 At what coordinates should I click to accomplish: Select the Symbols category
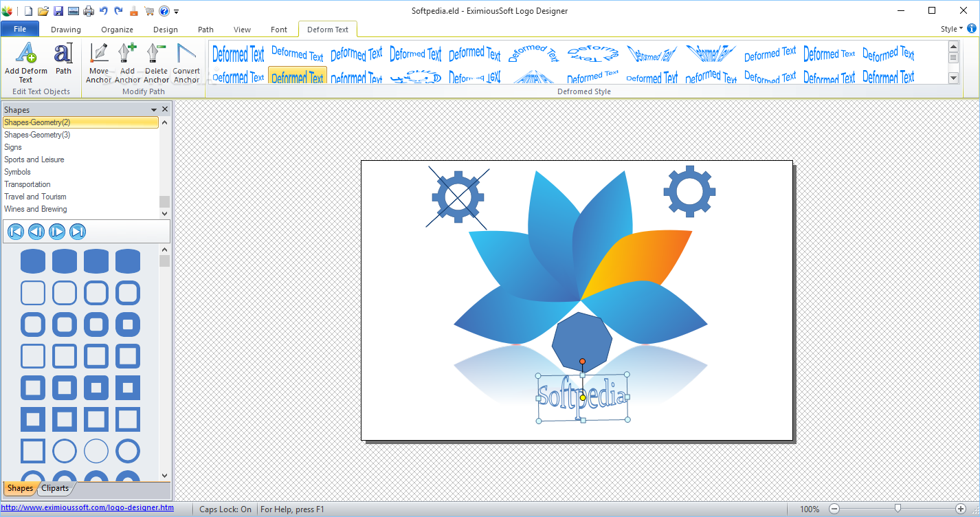coord(80,172)
